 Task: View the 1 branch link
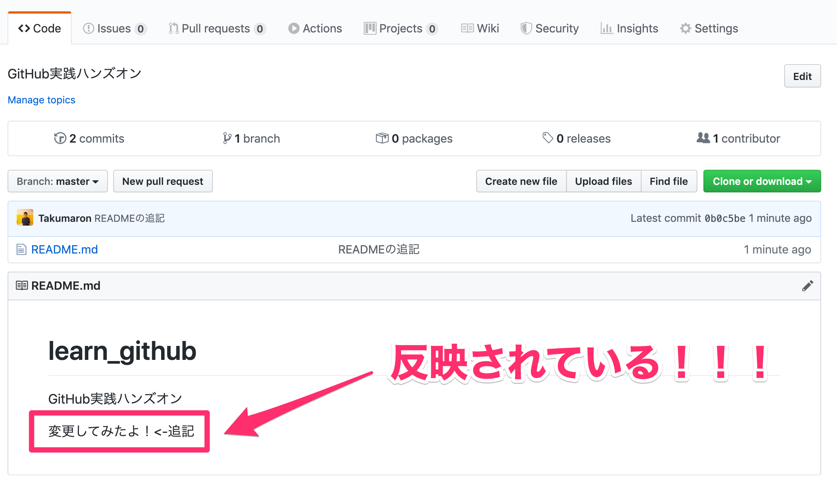point(251,138)
